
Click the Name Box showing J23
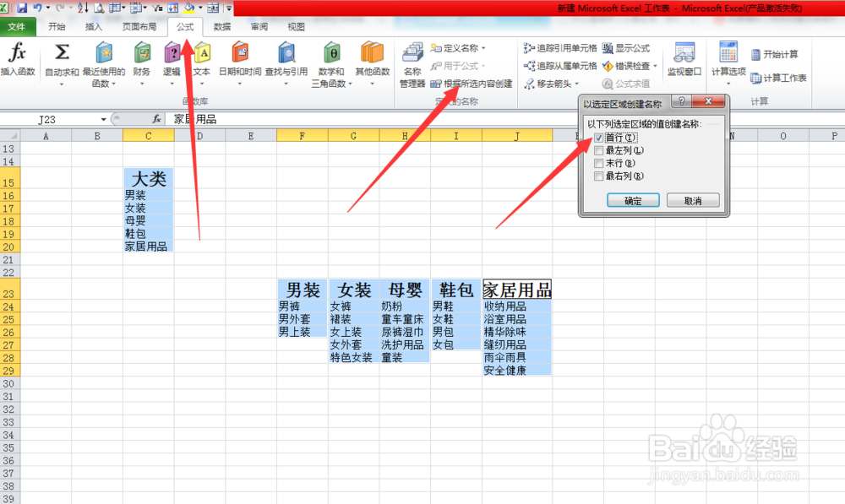coord(50,119)
